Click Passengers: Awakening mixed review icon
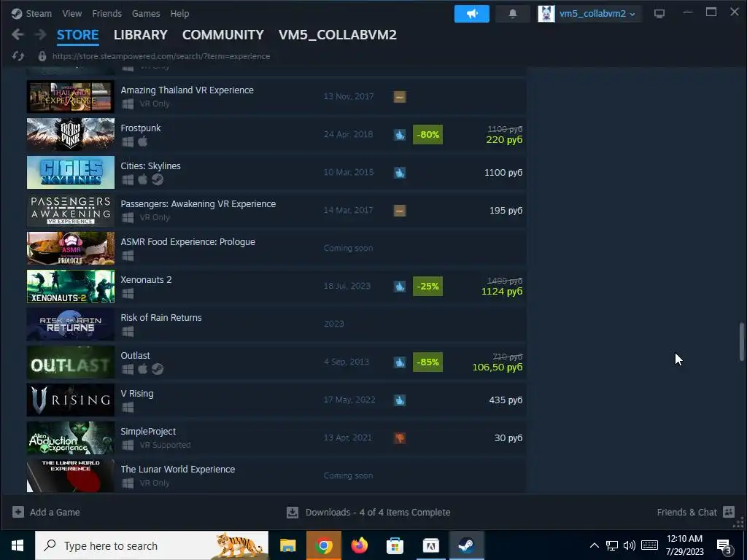747x560 pixels. (399, 211)
